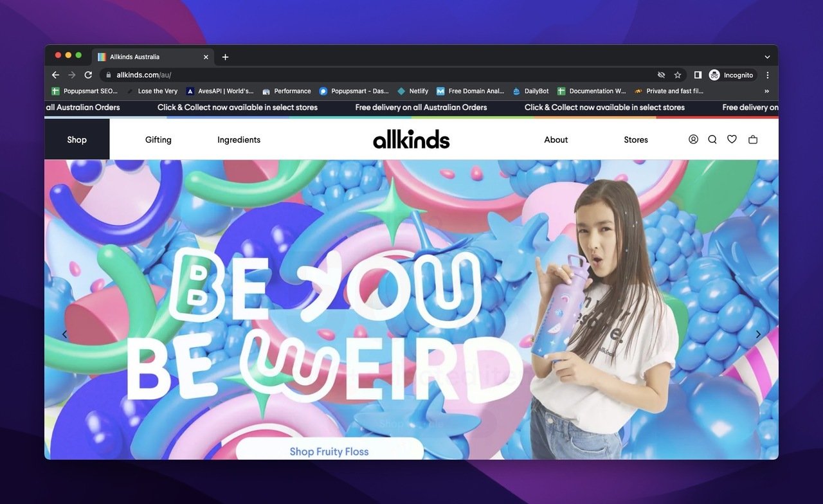Image resolution: width=823 pixels, height=504 pixels.
Task: Bookmark this page with the star icon
Action: [x=677, y=75]
